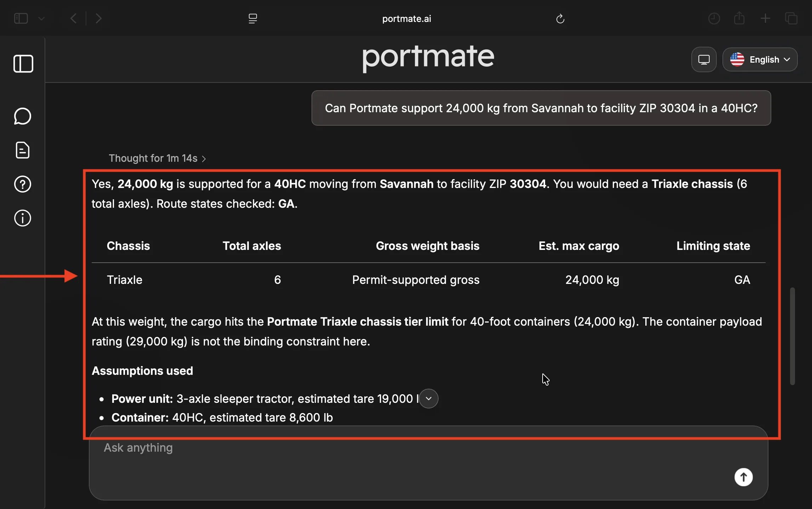The width and height of the screenshot is (812, 509).
Task: Click the 'Power unit:' assumption bullet
Action: 265,399
